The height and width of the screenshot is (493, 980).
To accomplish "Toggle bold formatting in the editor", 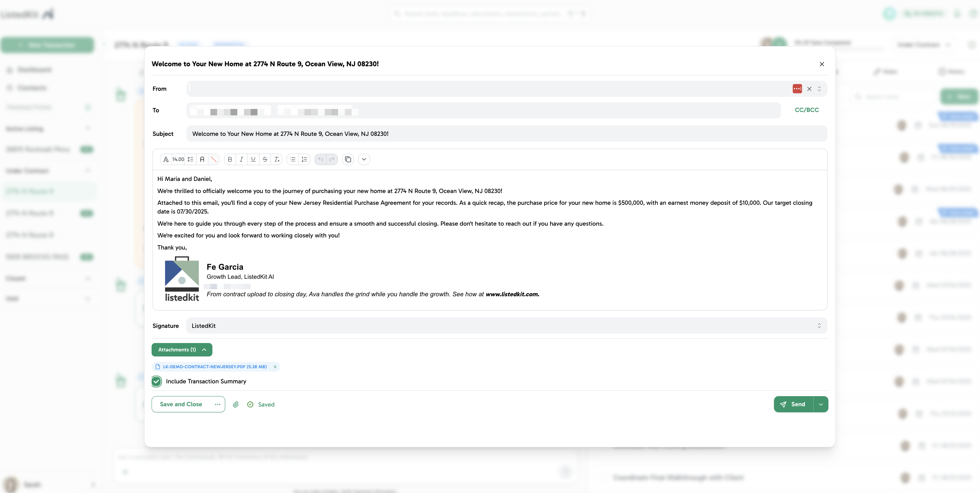I will (230, 159).
